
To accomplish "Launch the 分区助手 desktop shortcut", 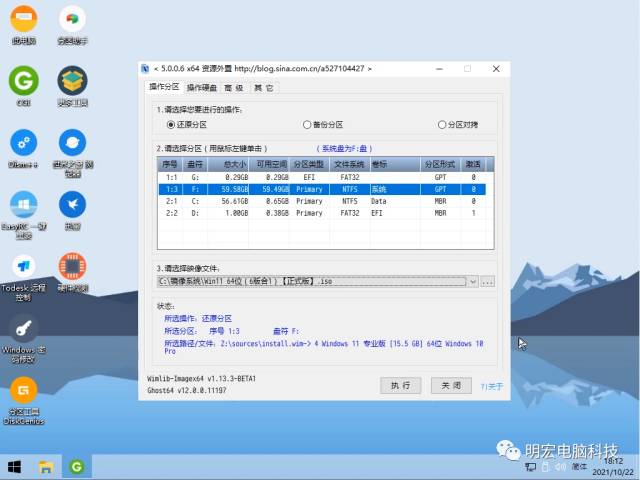I will click(72, 24).
